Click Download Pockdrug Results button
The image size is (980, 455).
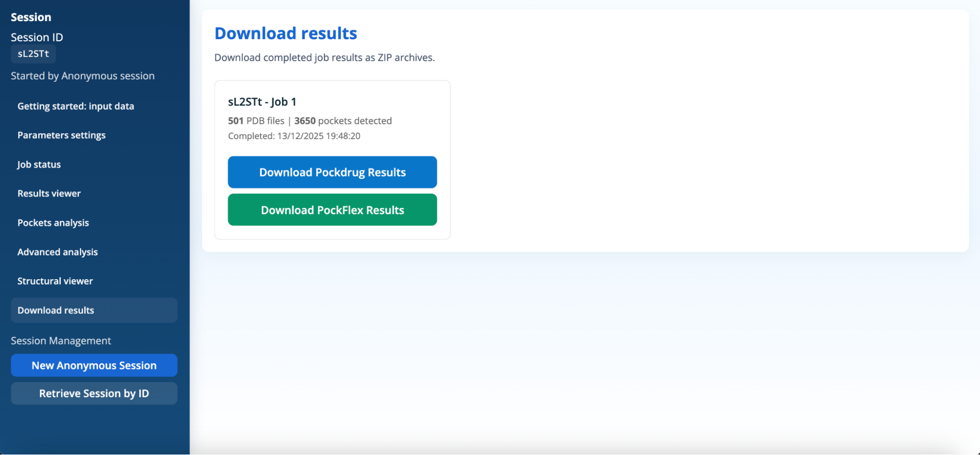pos(332,172)
